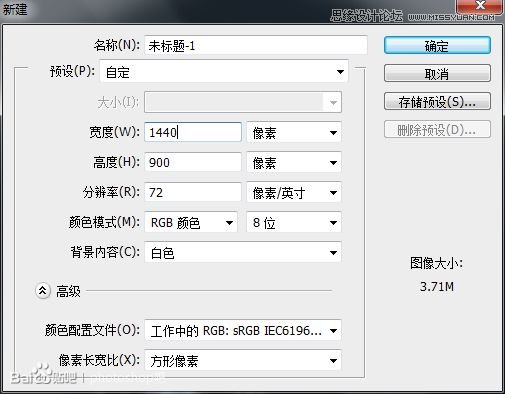
Task: Open the 像素/英寸 resolution unit dropdown
Action: [x=294, y=193]
